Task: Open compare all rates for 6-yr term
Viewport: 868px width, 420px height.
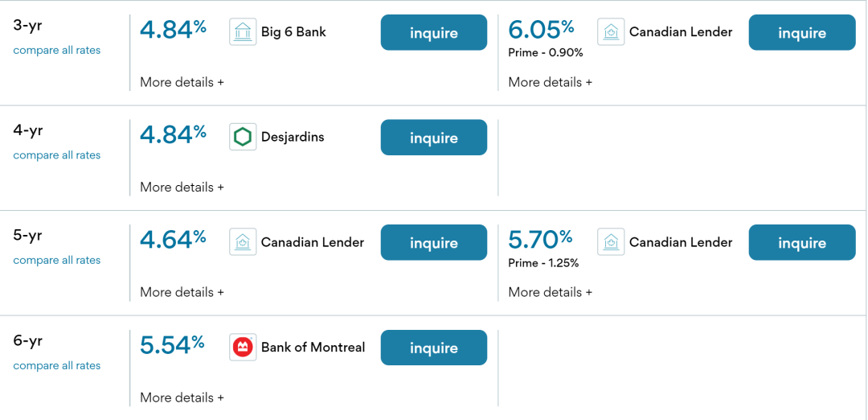Action: [57, 366]
